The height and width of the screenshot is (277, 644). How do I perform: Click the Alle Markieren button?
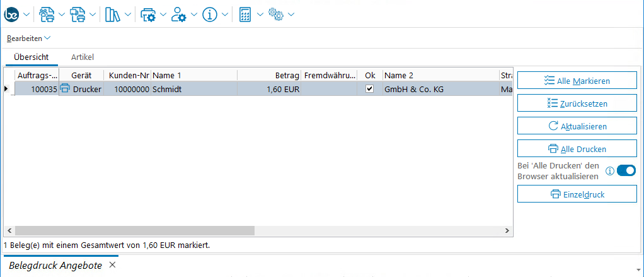[x=577, y=81]
